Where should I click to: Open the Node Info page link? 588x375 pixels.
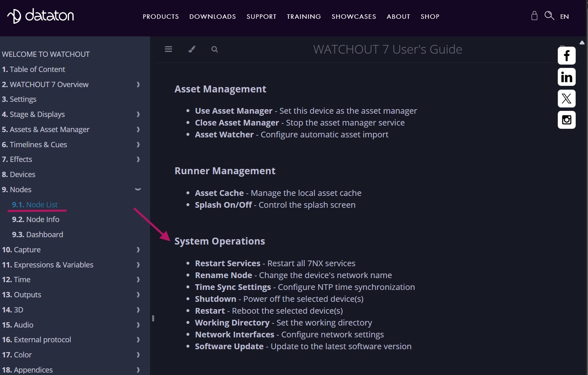click(x=36, y=220)
